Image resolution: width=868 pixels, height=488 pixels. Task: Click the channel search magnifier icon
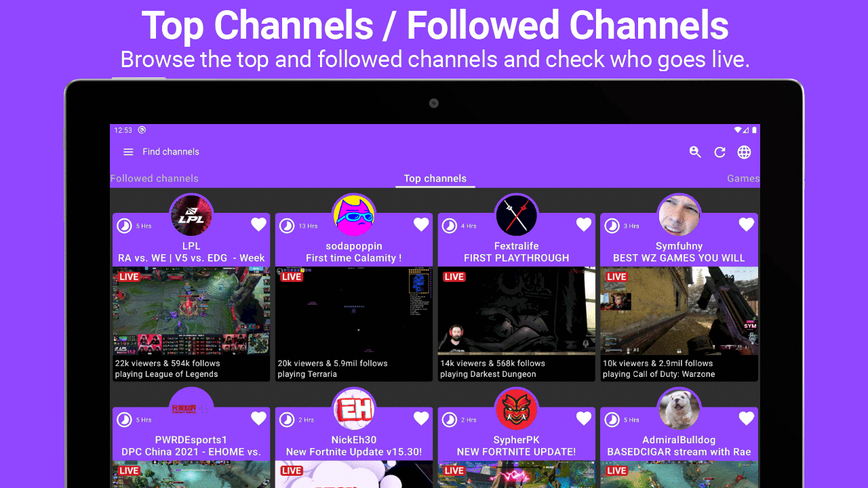click(695, 152)
